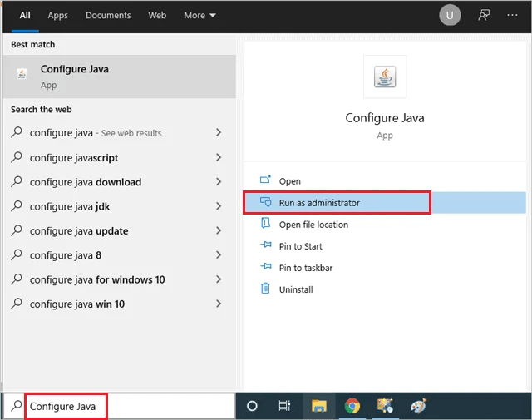Open Task View on the taskbar
This screenshot has height=420, width=532.
pos(284,406)
